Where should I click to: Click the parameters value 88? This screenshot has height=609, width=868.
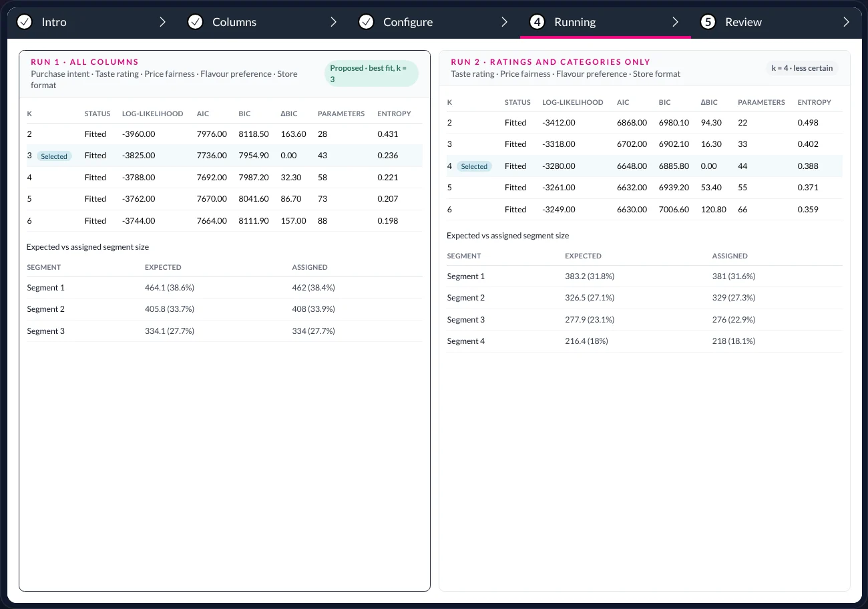coord(322,221)
